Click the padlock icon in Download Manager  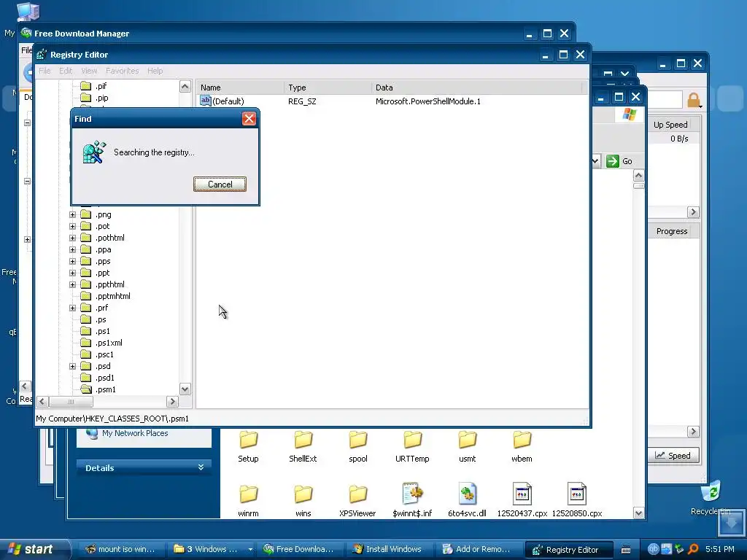click(x=694, y=101)
